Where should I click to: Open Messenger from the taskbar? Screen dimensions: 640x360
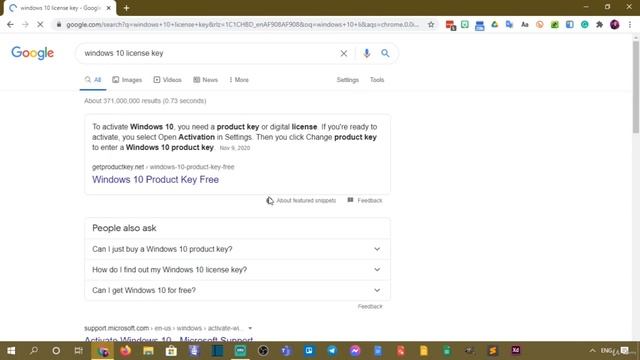[x=355, y=351]
